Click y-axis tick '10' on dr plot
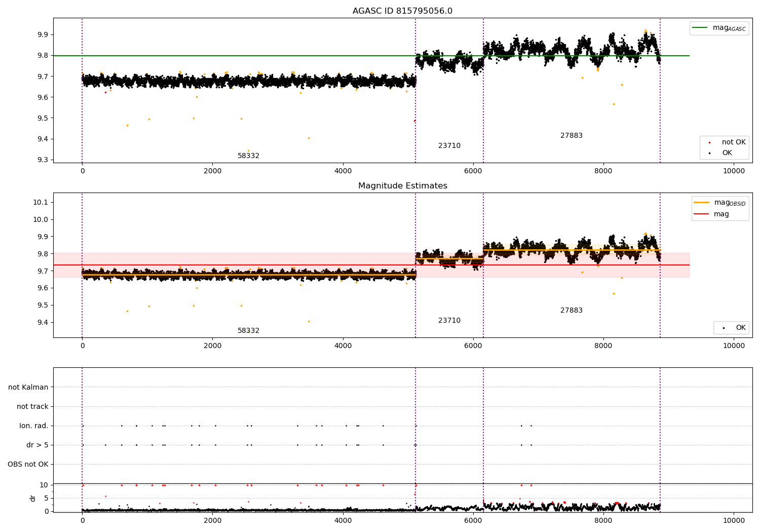 pyautogui.click(x=44, y=485)
